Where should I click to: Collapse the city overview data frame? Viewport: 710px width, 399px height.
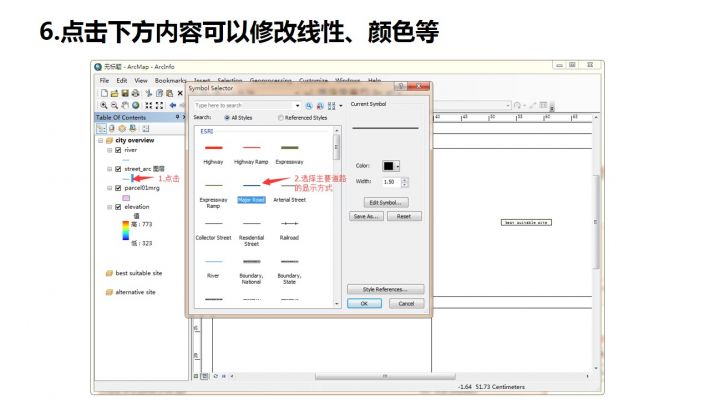coord(101,140)
